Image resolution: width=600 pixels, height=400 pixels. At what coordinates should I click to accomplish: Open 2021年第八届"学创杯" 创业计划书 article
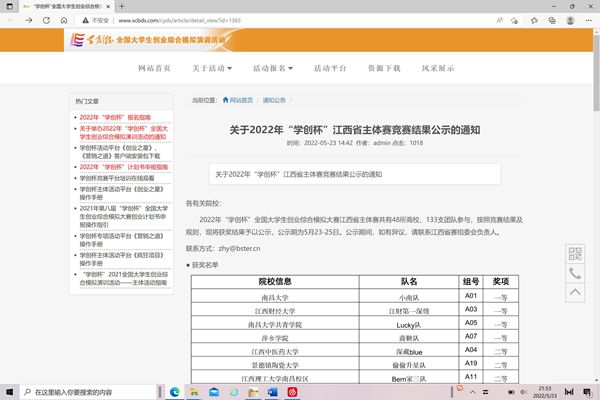click(x=124, y=216)
